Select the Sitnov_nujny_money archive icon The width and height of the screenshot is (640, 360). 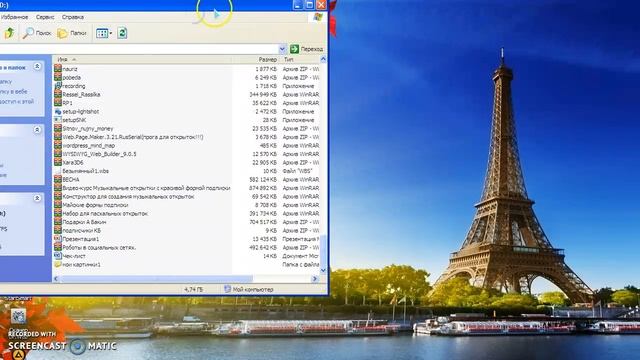pos(58,128)
